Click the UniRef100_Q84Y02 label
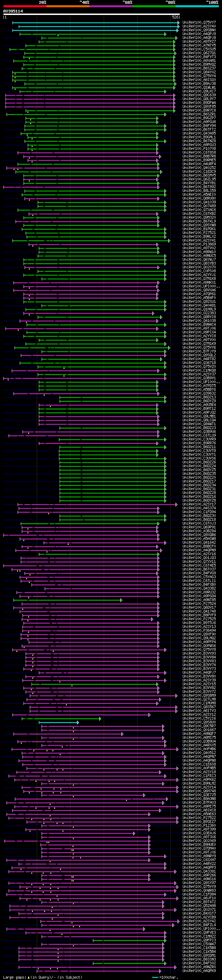This screenshot has height=980, width=222. tap(199, 72)
